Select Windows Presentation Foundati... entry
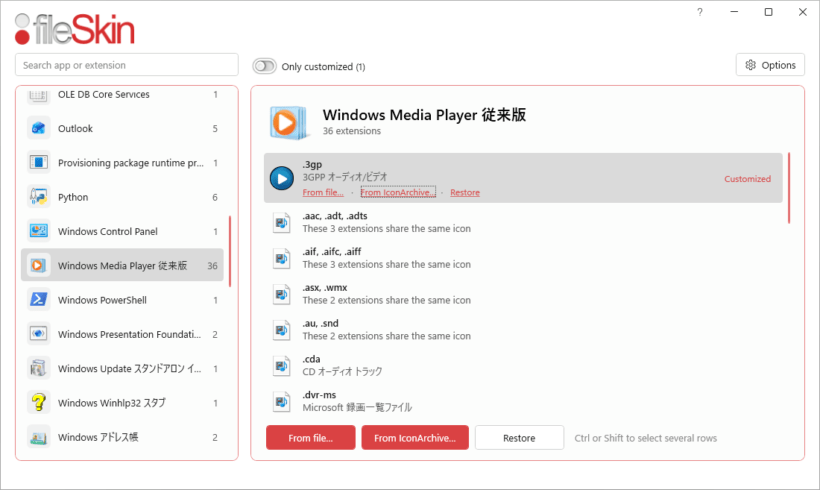This screenshot has height=490, width=820. (x=122, y=334)
